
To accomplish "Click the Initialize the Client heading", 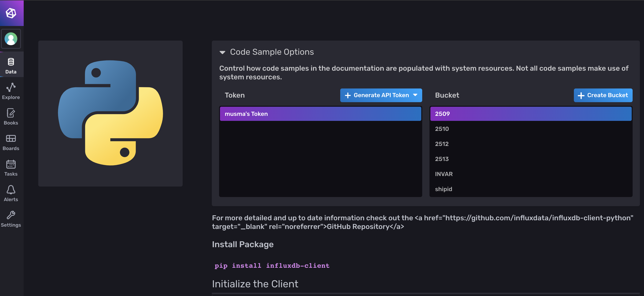I will 255,284.
